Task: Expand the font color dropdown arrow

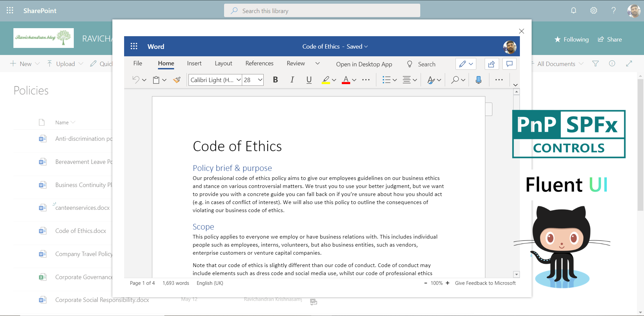Action: point(354,80)
